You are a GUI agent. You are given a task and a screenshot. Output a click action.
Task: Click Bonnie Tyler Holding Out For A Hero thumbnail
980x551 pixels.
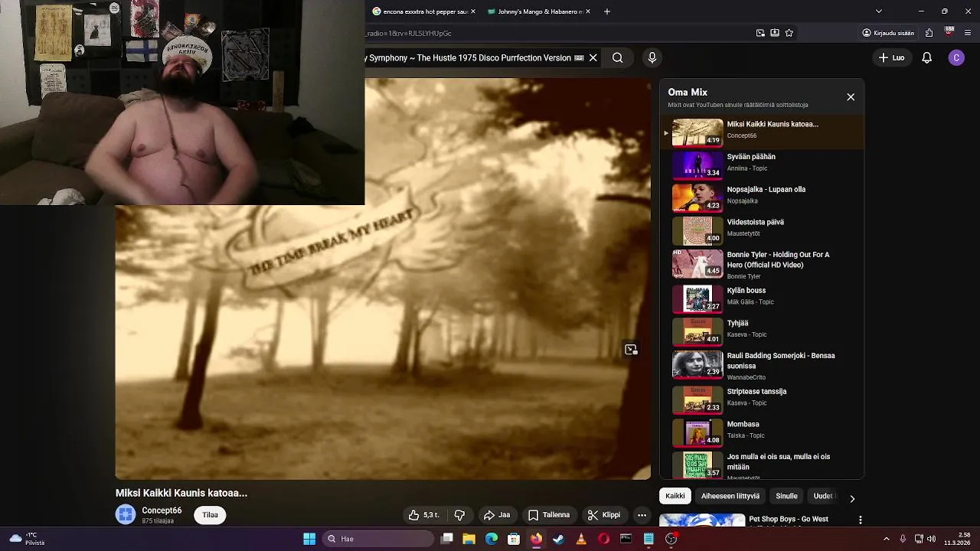697,263
